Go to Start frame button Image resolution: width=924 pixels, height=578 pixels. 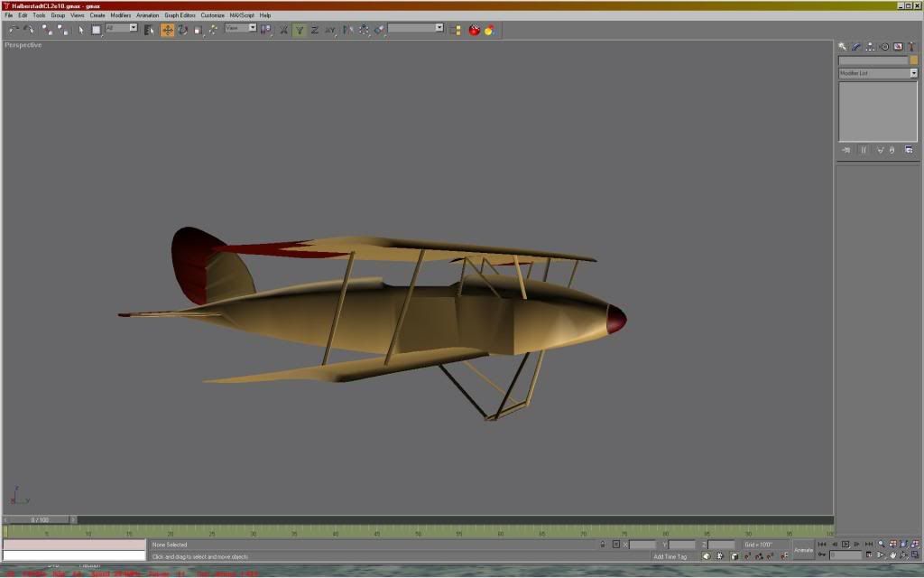pos(822,545)
